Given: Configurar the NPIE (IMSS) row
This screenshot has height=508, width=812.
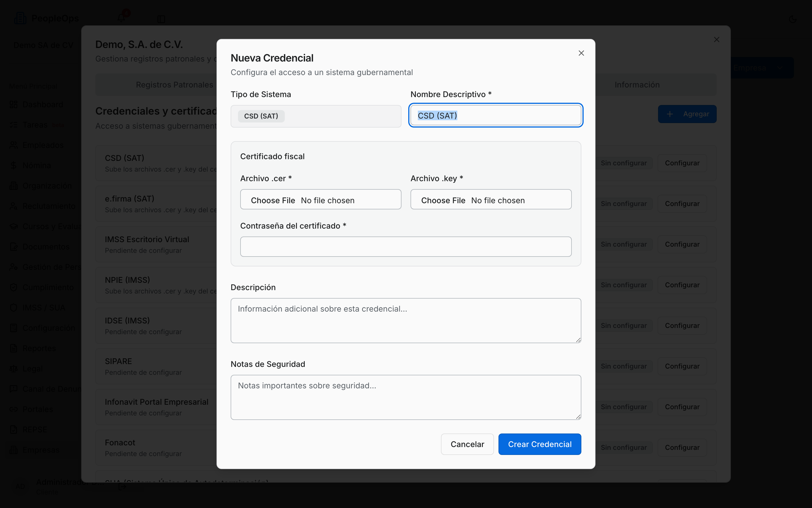Looking at the screenshot, I should (x=682, y=285).
